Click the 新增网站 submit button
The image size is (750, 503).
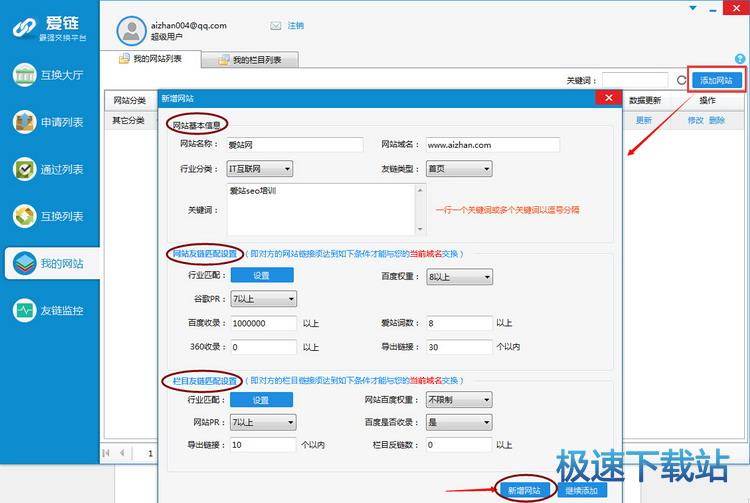click(524, 491)
